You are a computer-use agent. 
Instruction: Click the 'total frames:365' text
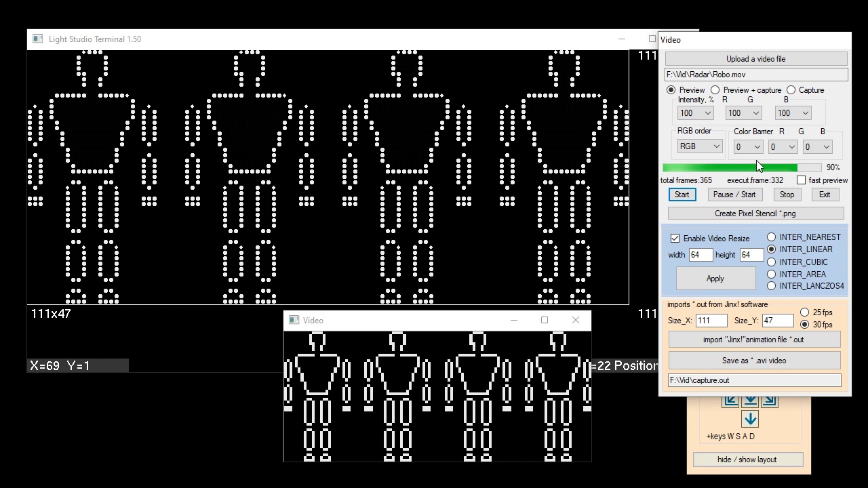pos(686,180)
